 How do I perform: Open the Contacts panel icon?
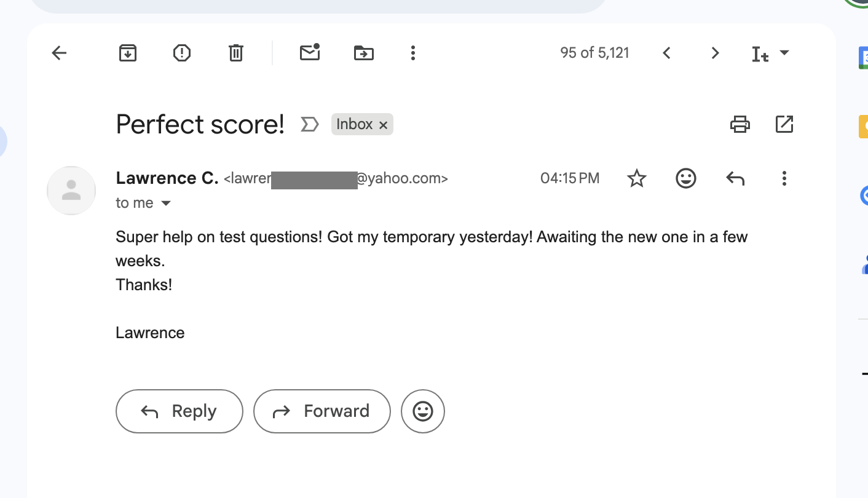pyautogui.click(x=864, y=264)
